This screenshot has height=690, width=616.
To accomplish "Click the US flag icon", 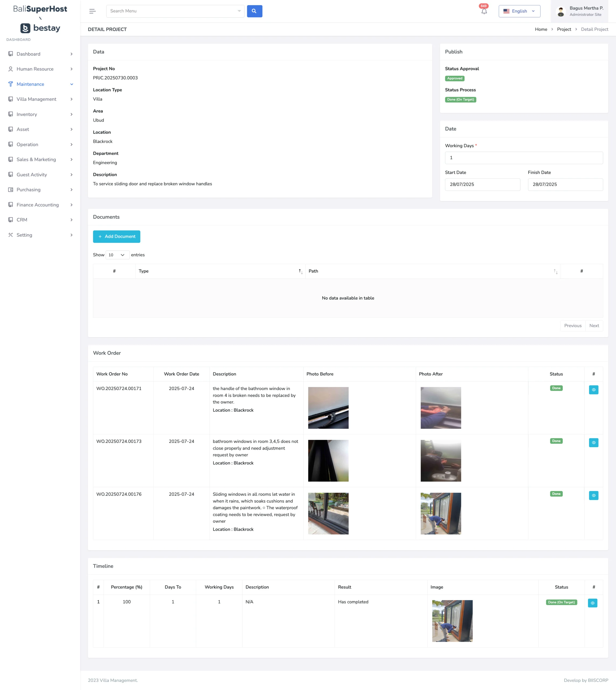I will coord(506,11).
